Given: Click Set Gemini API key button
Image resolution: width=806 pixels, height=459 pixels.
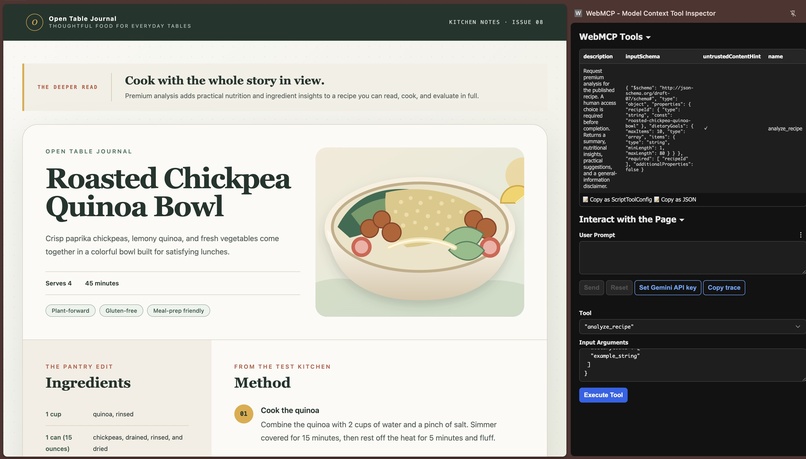Looking at the screenshot, I should (668, 288).
